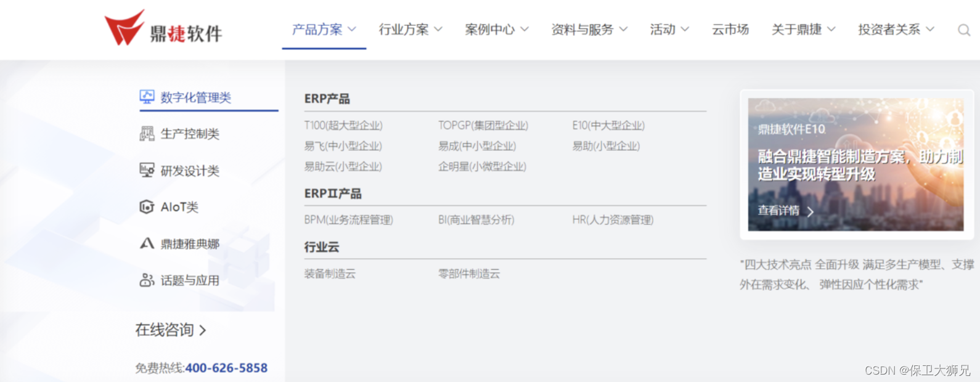Expand the 产品方案 chevron
Viewport: 980px width, 382px height.
(352, 30)
